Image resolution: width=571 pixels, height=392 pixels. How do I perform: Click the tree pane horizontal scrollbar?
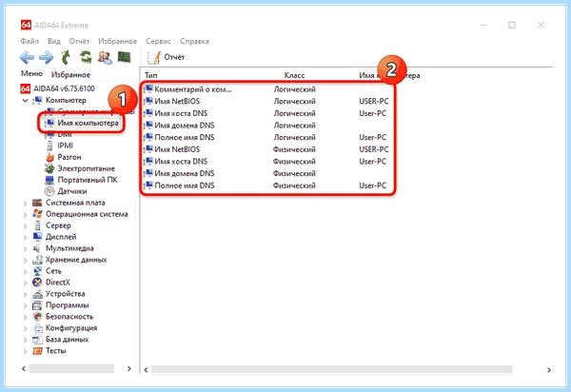(71, 369)
